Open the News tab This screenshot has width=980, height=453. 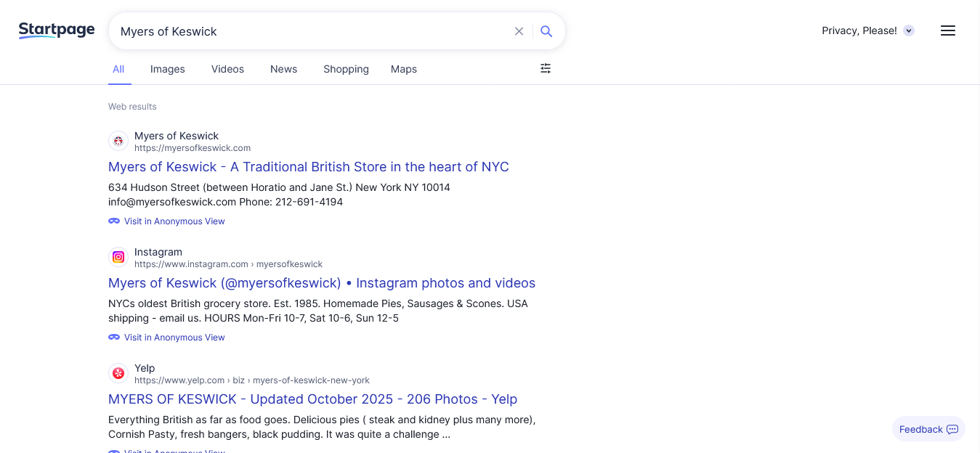tap(283, 69)
